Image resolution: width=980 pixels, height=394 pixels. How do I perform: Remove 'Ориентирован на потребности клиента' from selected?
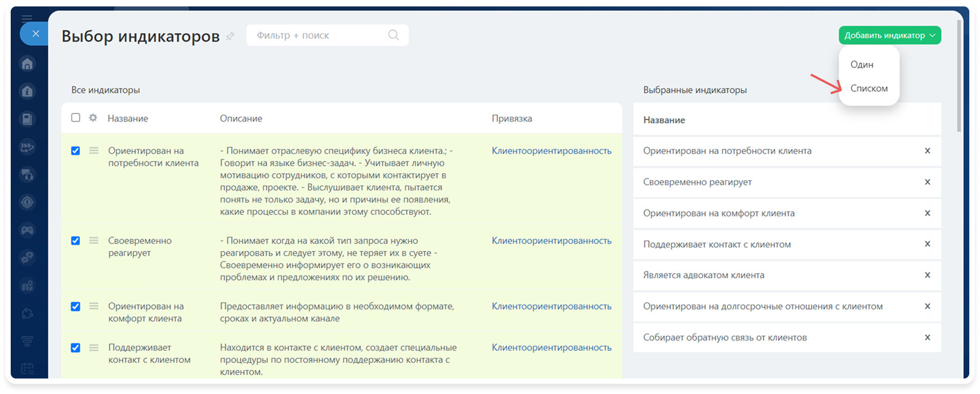(x=928, y=151)
